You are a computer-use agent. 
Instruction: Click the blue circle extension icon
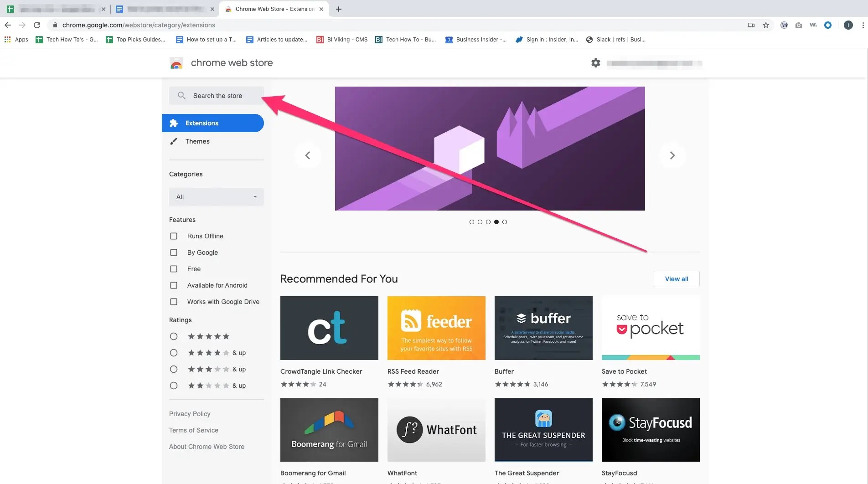click(828, 25)
